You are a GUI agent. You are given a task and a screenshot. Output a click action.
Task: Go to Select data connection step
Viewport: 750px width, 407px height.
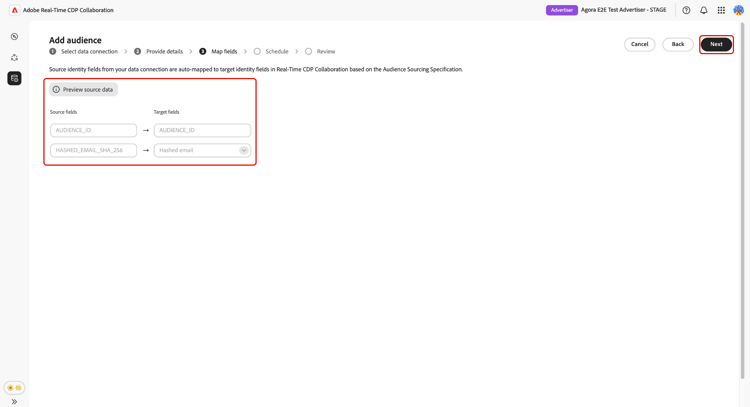point(84,51)
